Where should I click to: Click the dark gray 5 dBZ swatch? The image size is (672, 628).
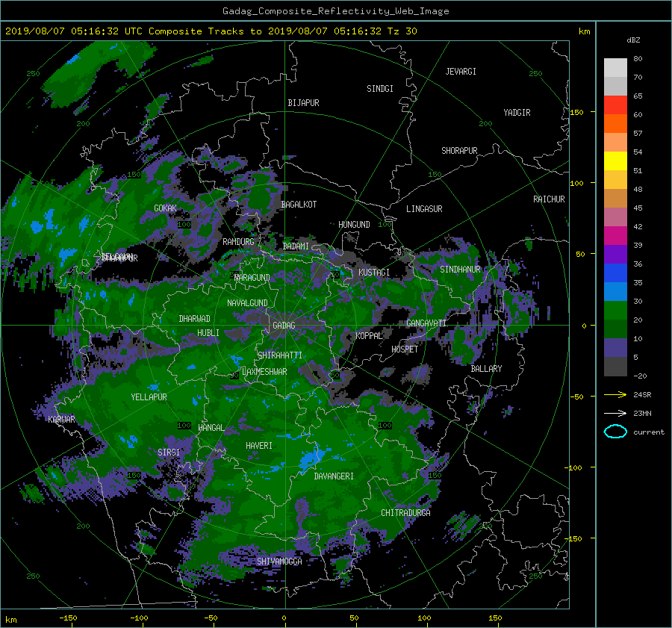pos(615,367)
